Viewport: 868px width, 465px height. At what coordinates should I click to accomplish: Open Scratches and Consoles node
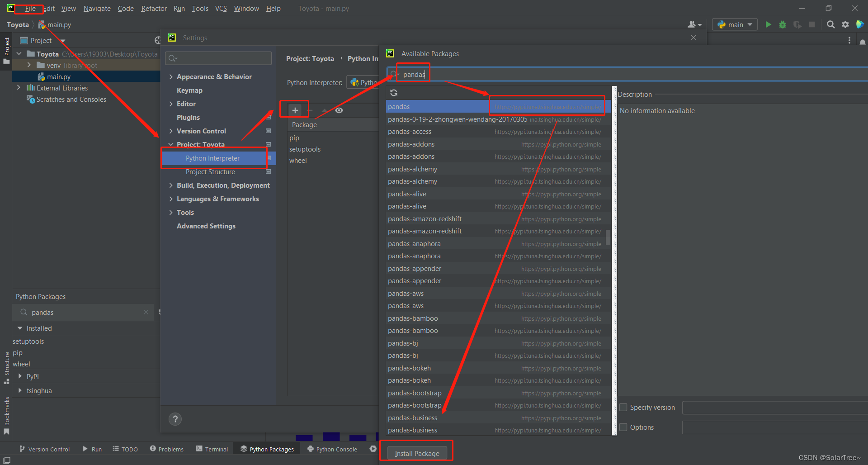pyautogui.click(x=71, y=100)
